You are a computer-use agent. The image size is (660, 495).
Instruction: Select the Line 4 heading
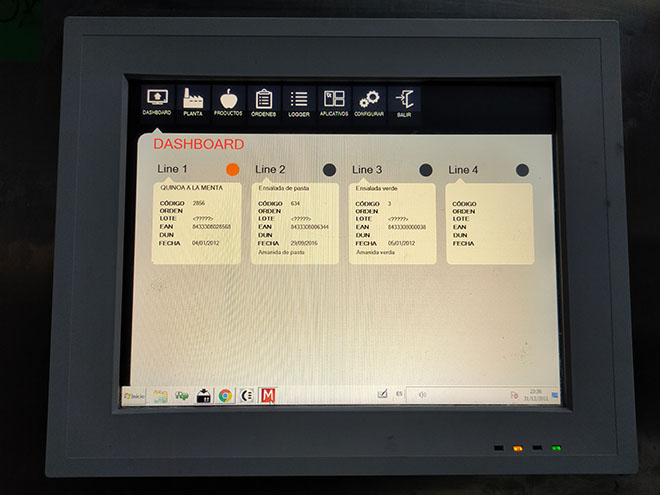point(463,170)
